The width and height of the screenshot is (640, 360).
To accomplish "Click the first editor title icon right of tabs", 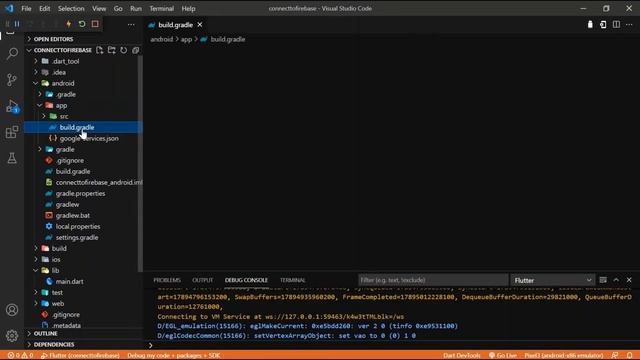I will click(x=590, y=24).
